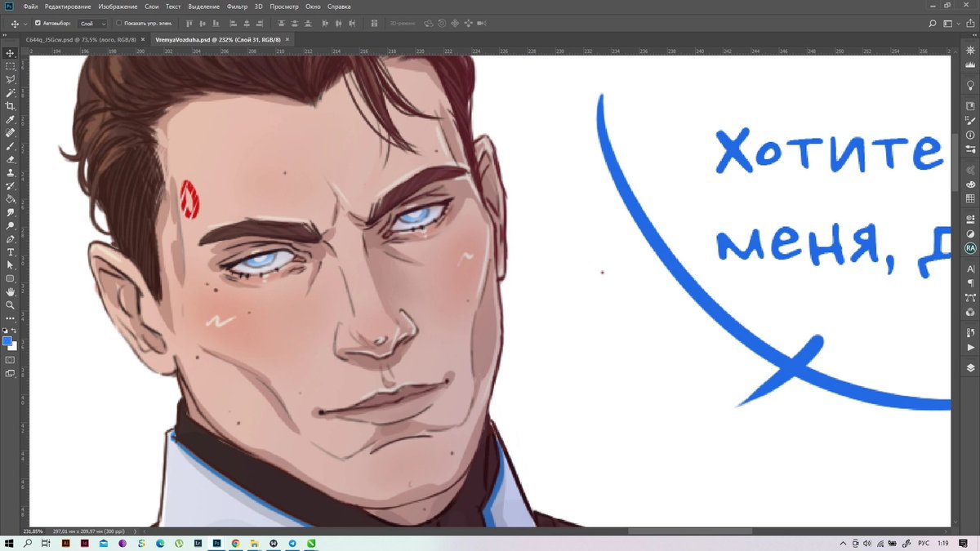Open Adobe Illustrator from the taskbar

click(66, 543)
